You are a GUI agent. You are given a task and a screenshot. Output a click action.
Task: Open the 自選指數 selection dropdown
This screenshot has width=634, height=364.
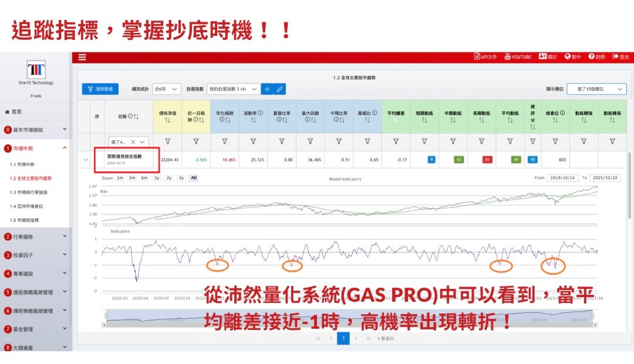click(233, 89)
